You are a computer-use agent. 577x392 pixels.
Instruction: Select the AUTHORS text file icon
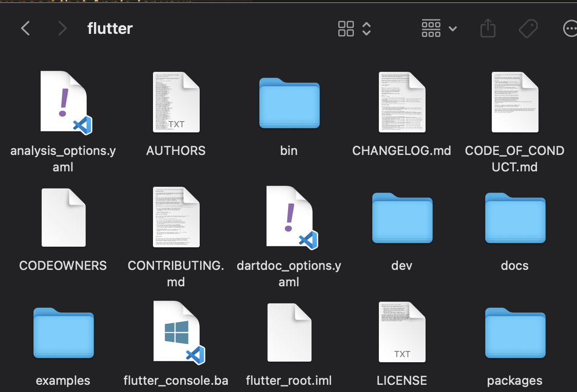point(176,102)
